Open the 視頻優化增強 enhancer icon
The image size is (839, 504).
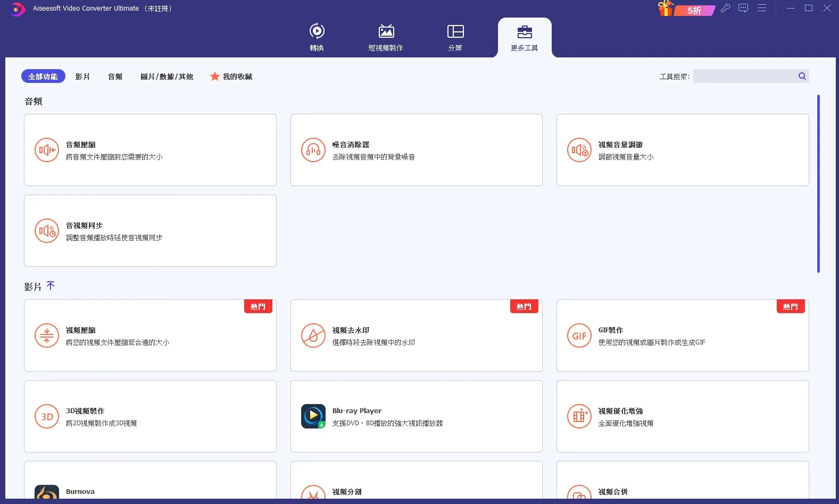coord(579,416)
